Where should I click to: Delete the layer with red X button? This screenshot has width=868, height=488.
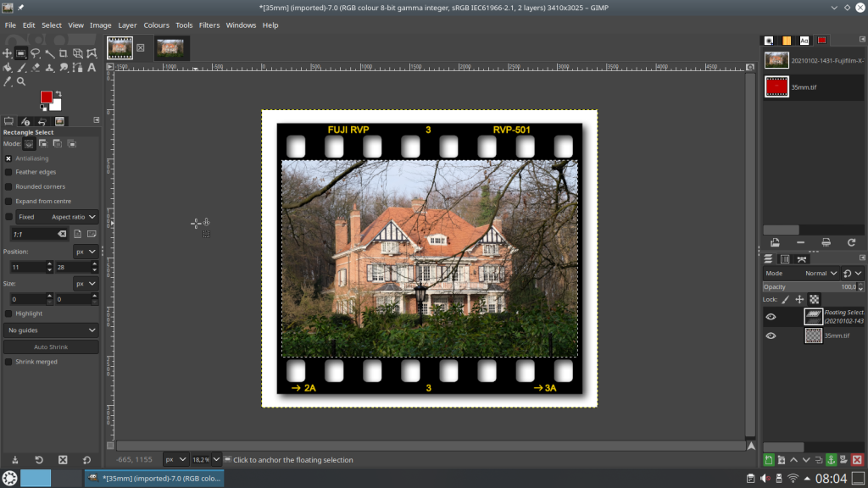pos(857,460)
